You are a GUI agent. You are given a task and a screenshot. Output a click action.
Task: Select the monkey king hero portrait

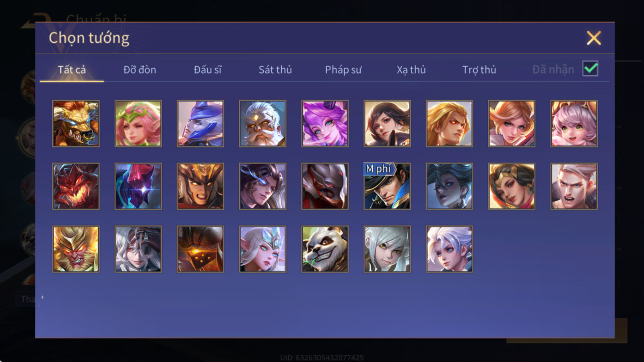pyautogui.click(x=76, y=249)
